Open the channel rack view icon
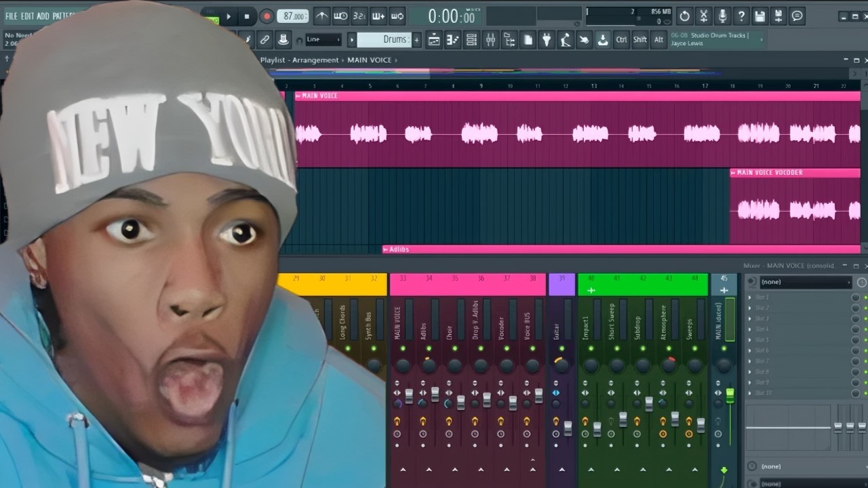Viewport: 868px width, 488px height. tap(472, 40)
